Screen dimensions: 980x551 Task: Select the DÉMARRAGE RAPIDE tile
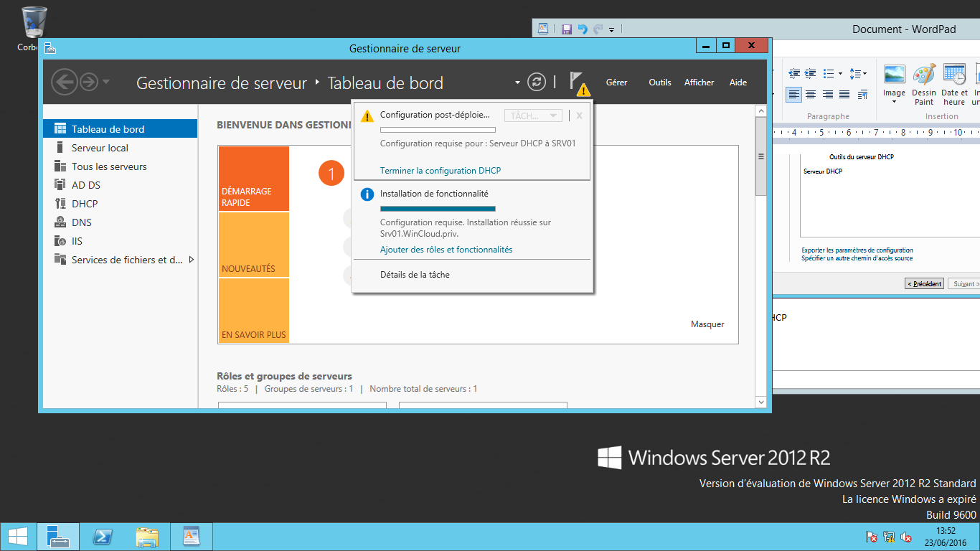[254, 179]
